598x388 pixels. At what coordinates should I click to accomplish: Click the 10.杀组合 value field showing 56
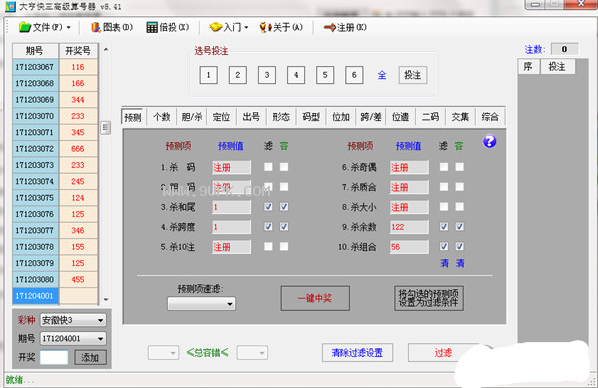[409, 246]
